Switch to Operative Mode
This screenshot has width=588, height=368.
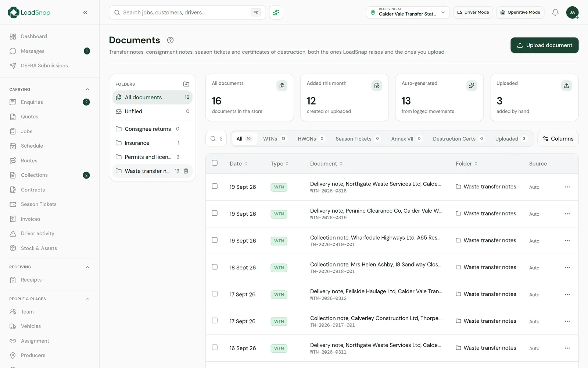click(520, 13)
